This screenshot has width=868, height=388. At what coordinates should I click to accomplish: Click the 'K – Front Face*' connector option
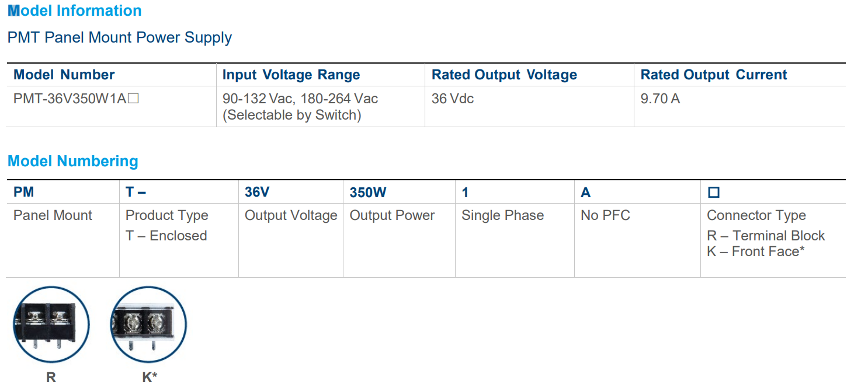[756, 252]
